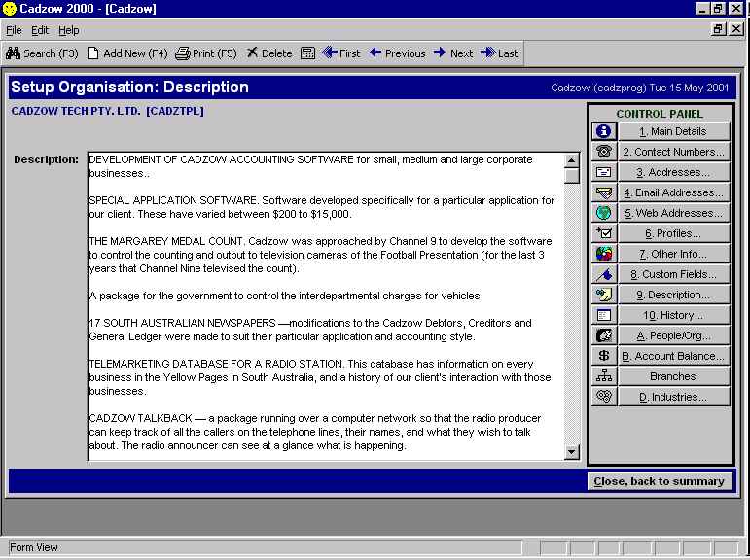Screen dimensions: 750x560
Task: Click the Profiles checkmark icon
Action: pos(604,233)
